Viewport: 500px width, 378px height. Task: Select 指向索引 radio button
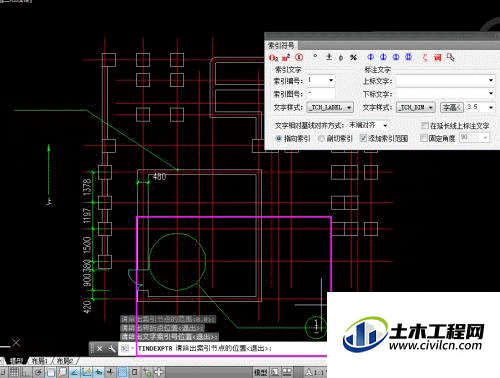(279, 138)
